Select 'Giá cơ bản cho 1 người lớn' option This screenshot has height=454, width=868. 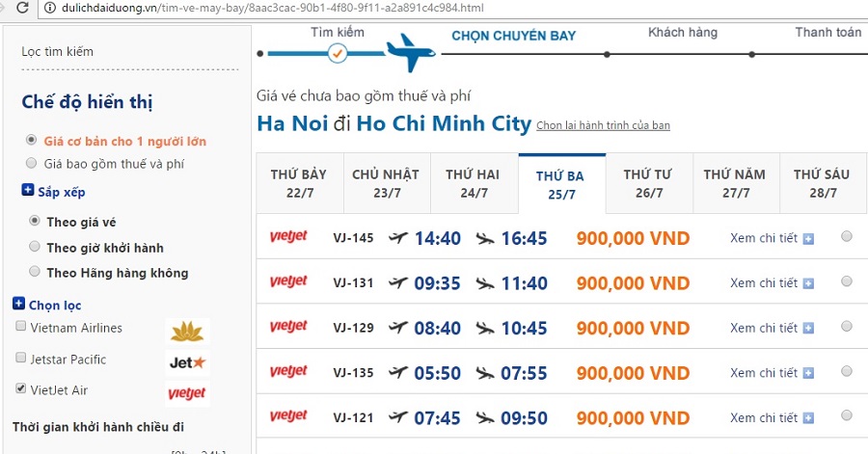(32, 140)
